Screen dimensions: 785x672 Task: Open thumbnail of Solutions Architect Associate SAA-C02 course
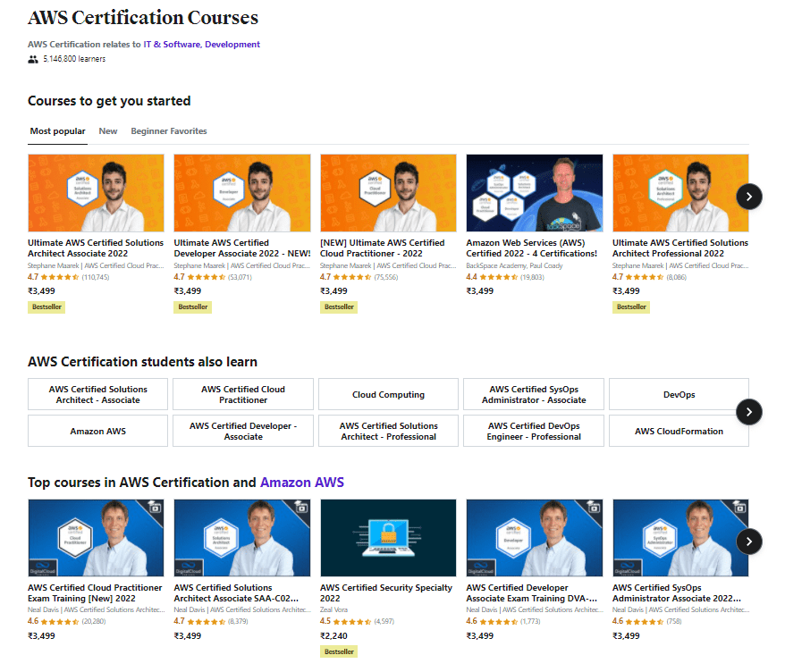pyautogui.click(x=242, y=538)
